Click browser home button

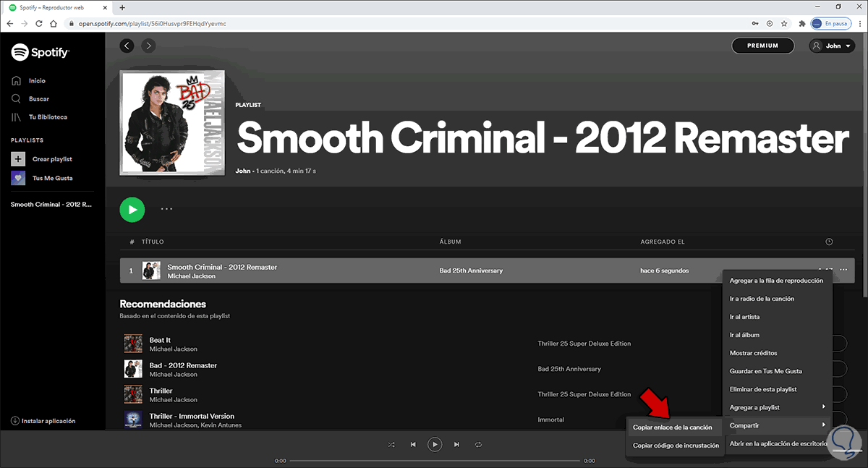54,23
